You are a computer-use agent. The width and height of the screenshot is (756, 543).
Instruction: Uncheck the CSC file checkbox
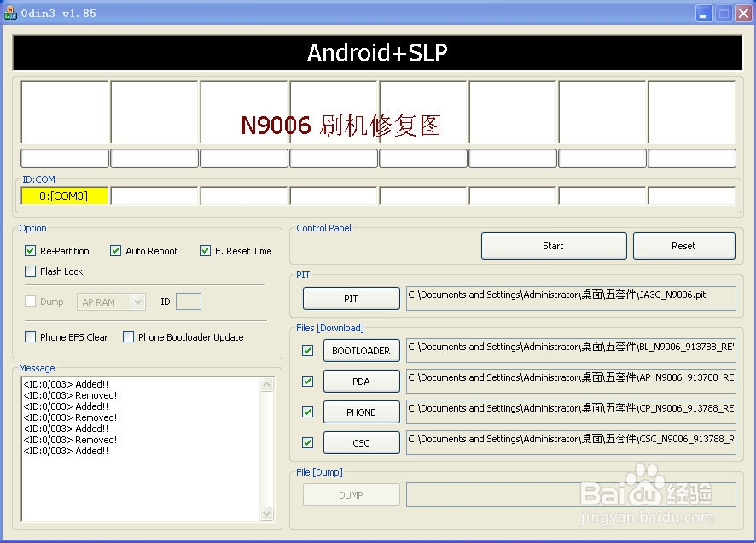click(308, 443)
